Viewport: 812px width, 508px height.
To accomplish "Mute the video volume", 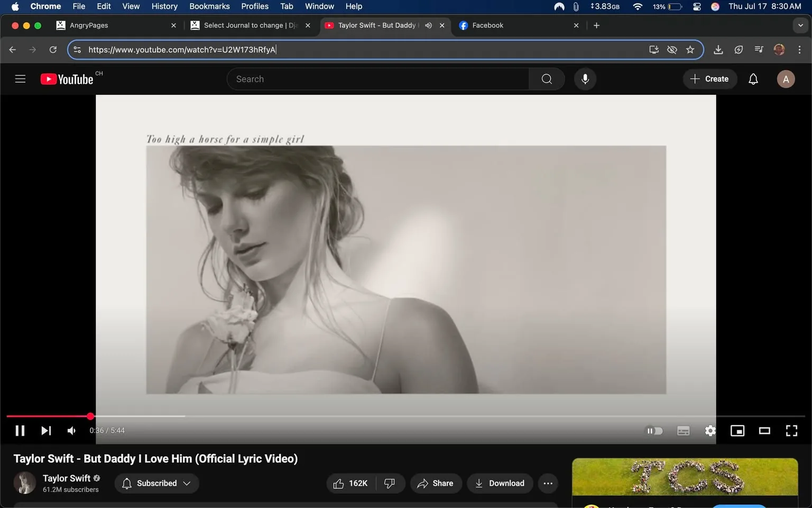I will coord(71,430).
